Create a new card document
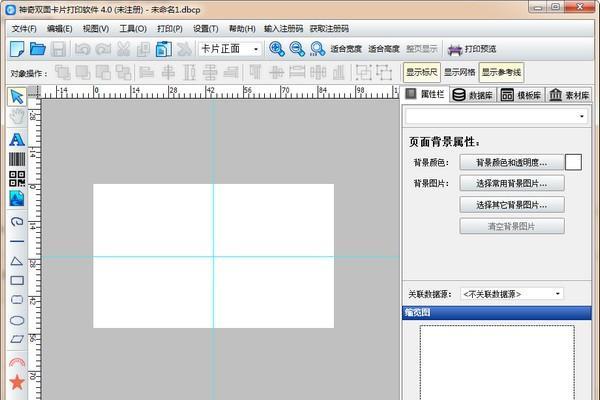Image resolution: width=600 pixels, height=400 pixels. pos(17,49)
